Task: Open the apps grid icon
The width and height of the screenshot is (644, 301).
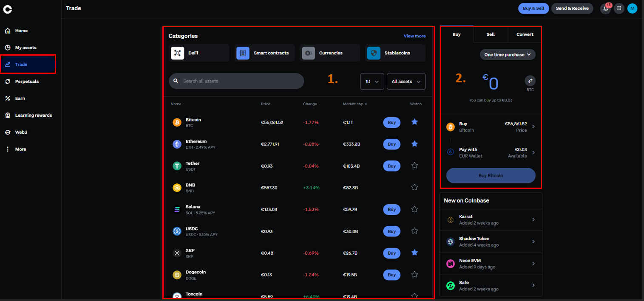Action: (619, 8)
